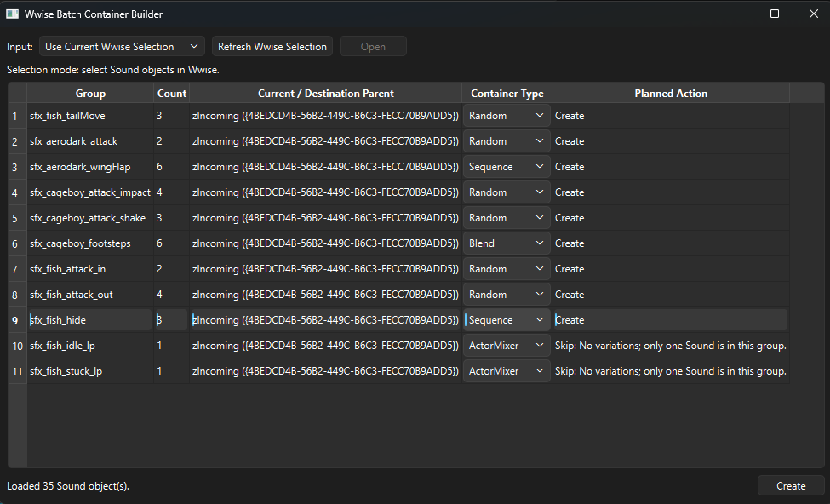Open Container Type dropdown for sfx_fish_tailMove

507,116
